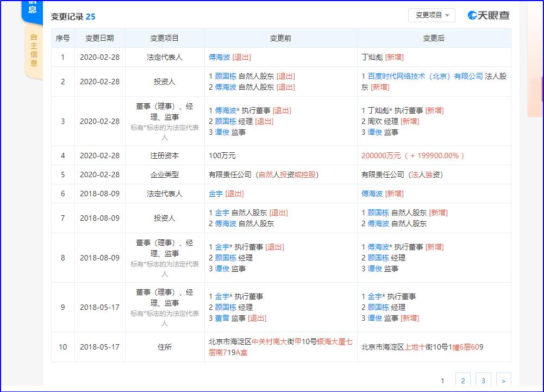Open the 傅海波 link in row 1

pos(220,57)
